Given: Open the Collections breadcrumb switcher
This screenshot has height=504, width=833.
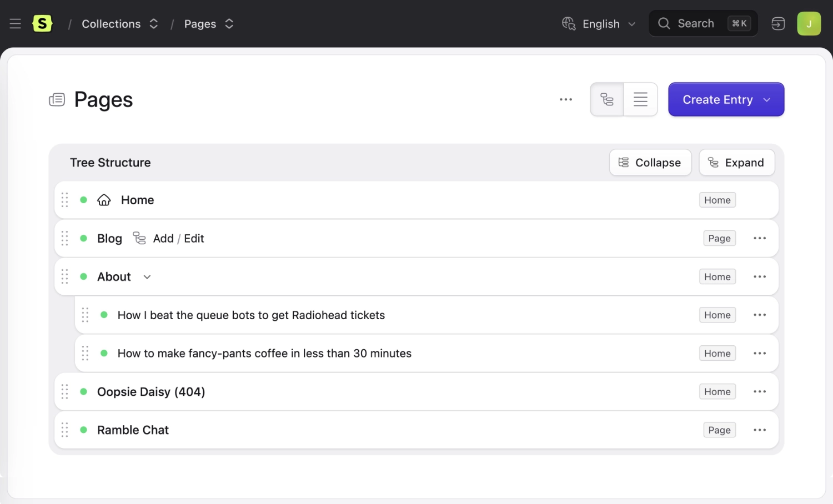Looking at the screenshot, I should tap(154, 24).
